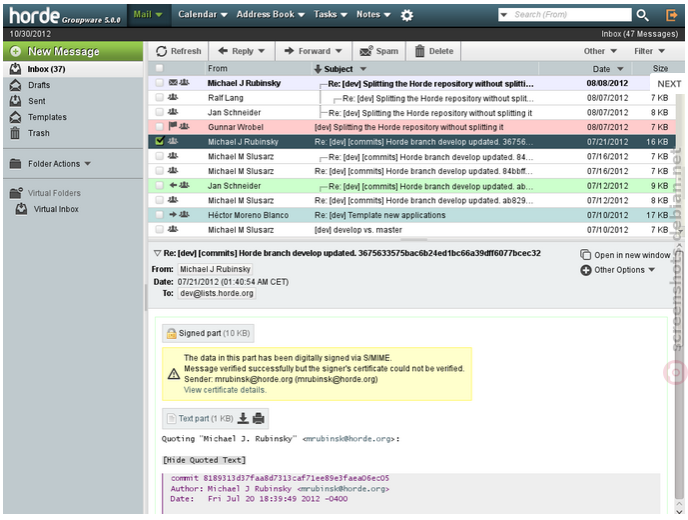The image size is (688, 520).
Task: Click the plus icon of Other Options
Action: (x=586, y=270)
